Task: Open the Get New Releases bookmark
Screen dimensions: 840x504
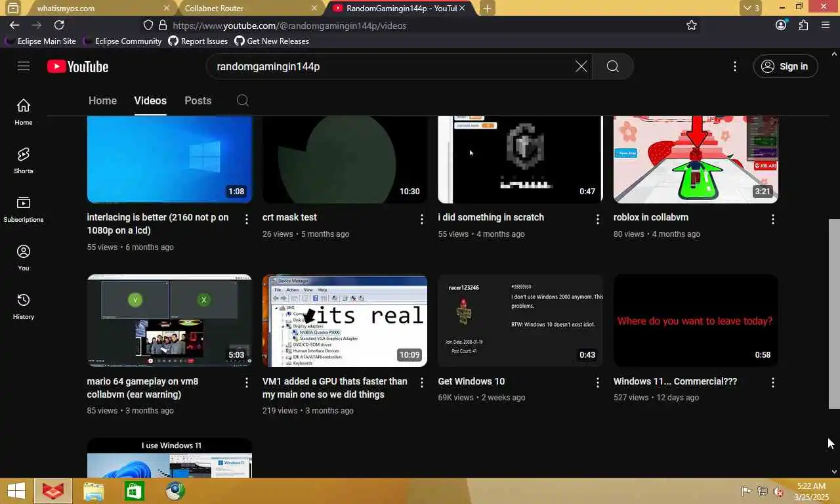Action: tap(272, 41)
